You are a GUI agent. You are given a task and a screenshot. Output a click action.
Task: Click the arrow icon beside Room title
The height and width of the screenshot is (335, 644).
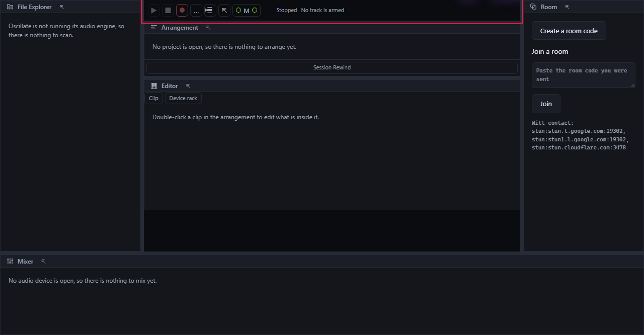(568, 7)
